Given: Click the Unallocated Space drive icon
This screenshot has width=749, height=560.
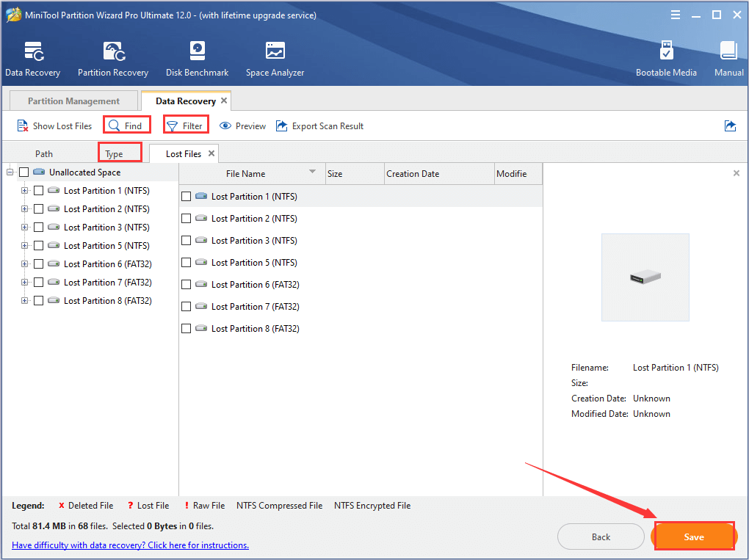Looking at the screenshot, I should 39,172.
